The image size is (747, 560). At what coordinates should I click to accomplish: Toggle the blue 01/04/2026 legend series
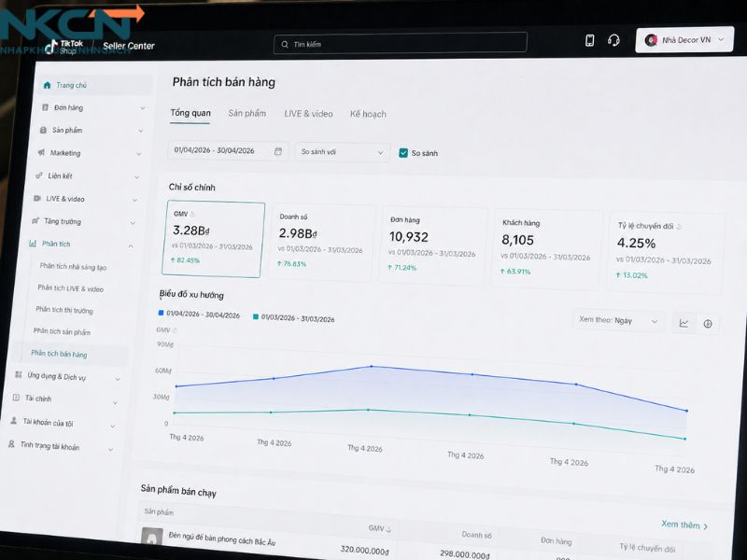199,315
